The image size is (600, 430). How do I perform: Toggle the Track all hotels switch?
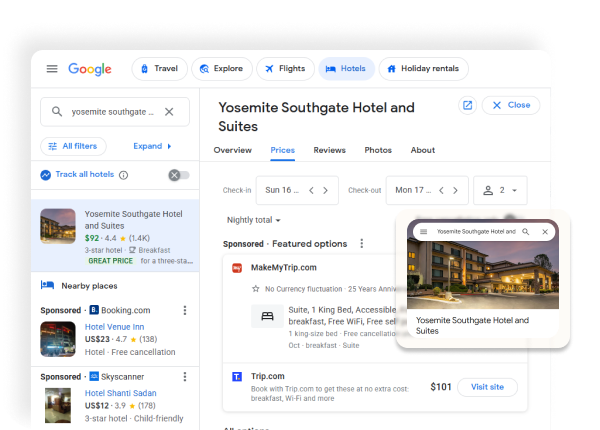179,175
